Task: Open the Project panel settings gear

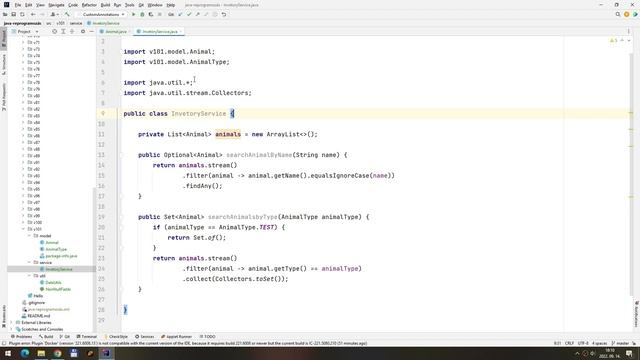Action: coord(83,31)
